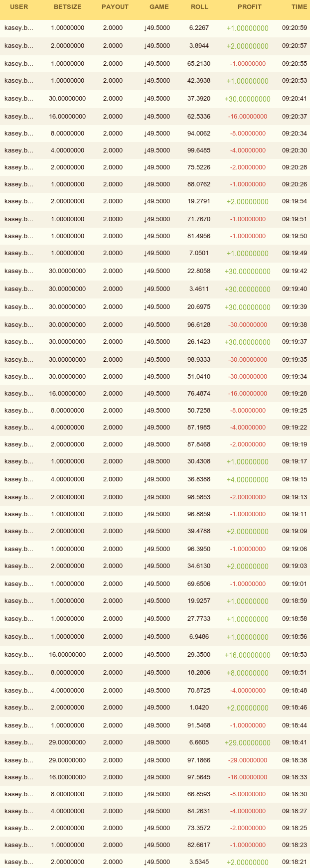
Task: Click the GAME column header
Action: (x=159, y=7)
